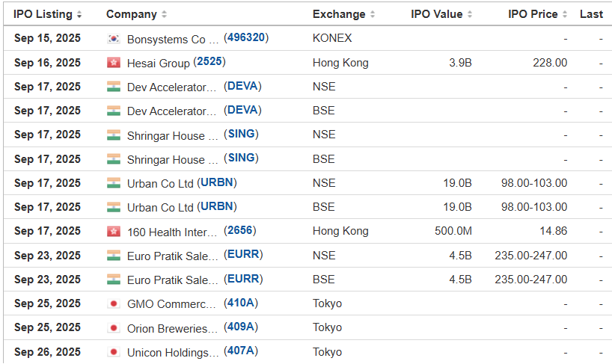The height and width of the screenshot is (364, 612).
Task: Open URBN ticker in the NSE row
Action: click(217, 182)
